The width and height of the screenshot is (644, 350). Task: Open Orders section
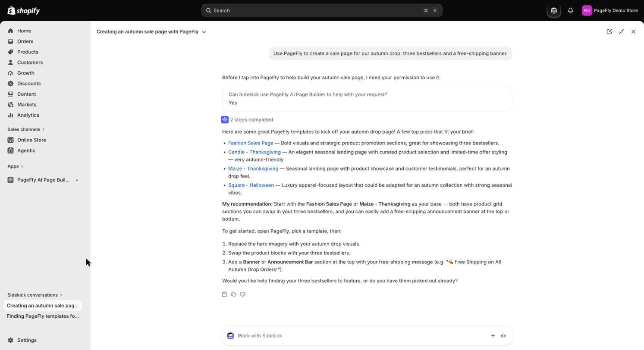(25, 41)
